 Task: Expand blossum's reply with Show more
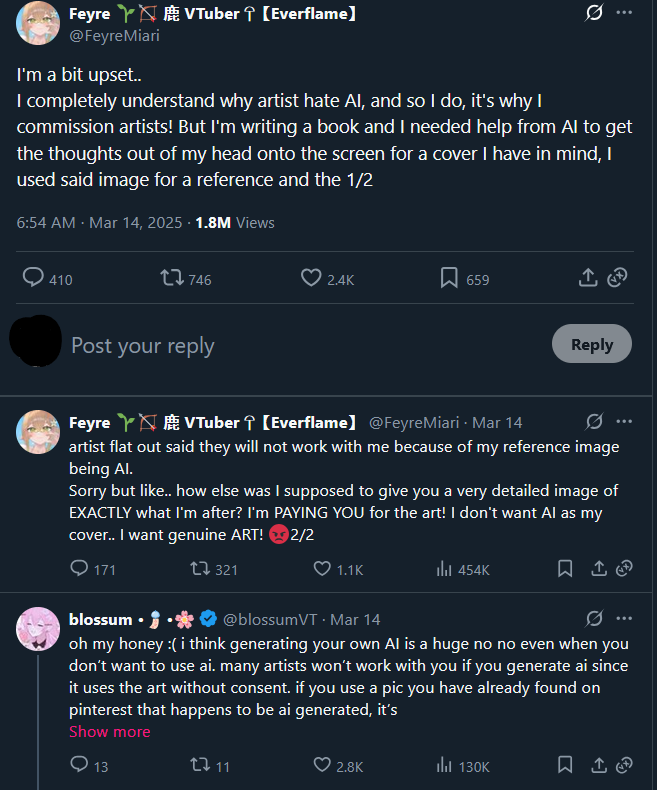click(x=110, y=731)
